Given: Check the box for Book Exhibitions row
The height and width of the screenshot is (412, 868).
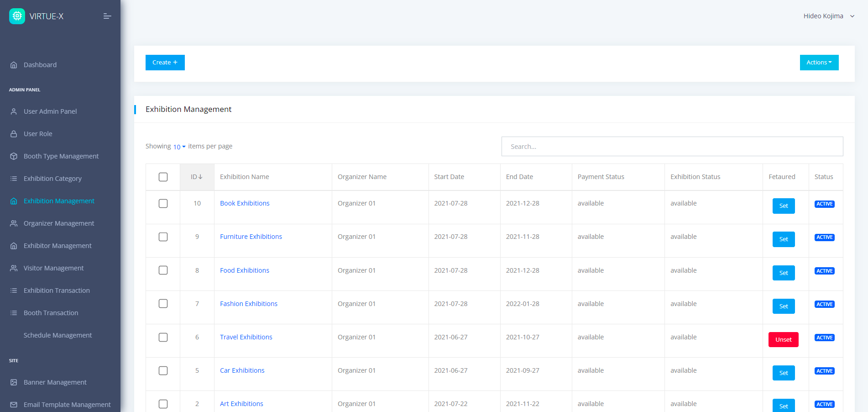Looking at the screenshot, I should tap(163, 203).
